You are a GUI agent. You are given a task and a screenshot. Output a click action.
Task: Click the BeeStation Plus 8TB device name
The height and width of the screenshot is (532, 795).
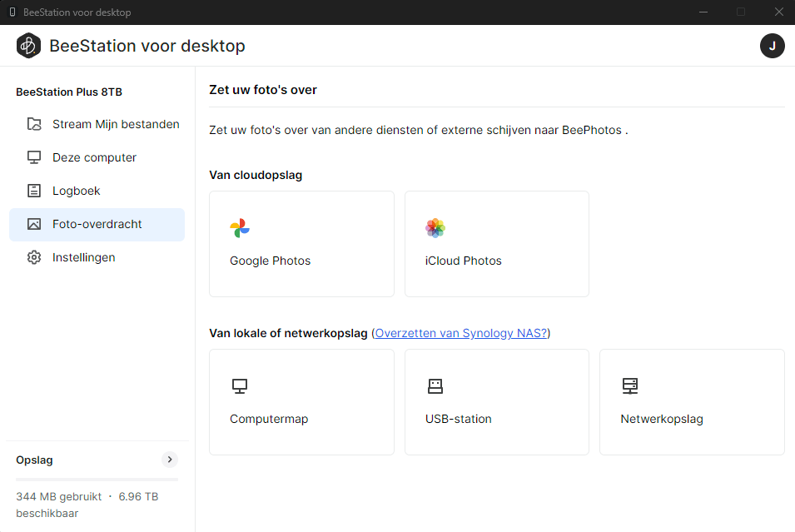(x=69, y=92)
